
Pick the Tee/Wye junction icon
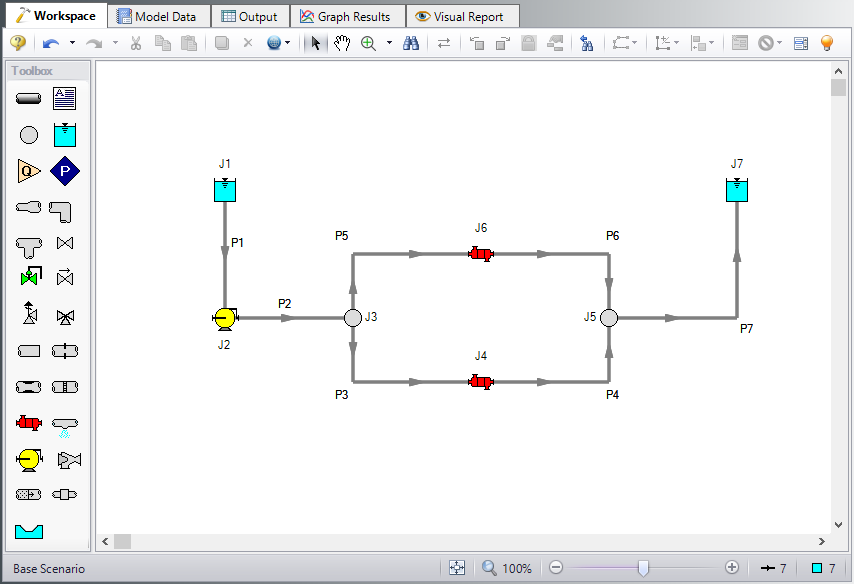pos(28,247)
